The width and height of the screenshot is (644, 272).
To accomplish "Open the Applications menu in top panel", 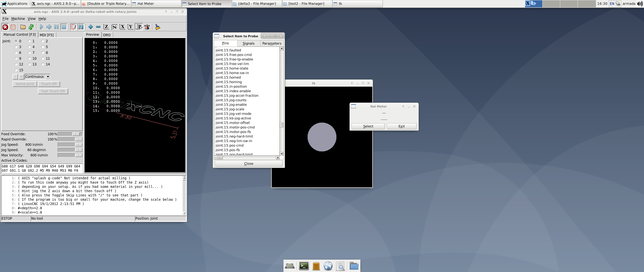I will tap(15, 4).
